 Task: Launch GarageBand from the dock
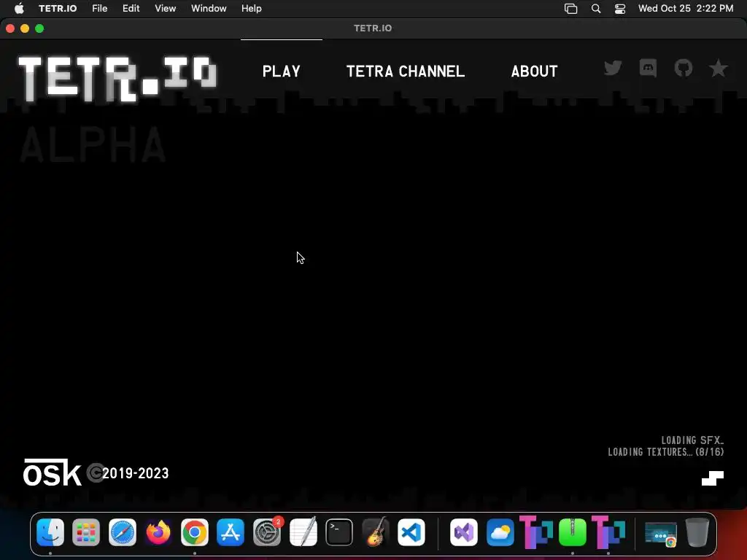point(375,532)
